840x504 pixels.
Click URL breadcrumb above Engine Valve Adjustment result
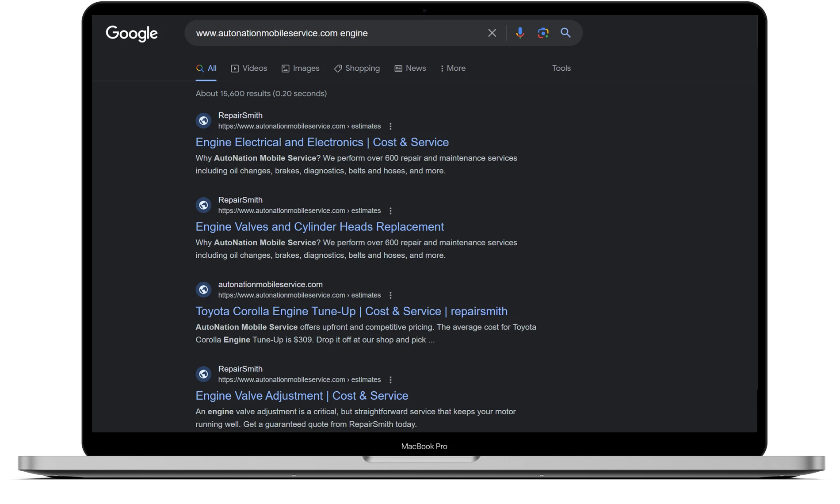tap(299, 380)
